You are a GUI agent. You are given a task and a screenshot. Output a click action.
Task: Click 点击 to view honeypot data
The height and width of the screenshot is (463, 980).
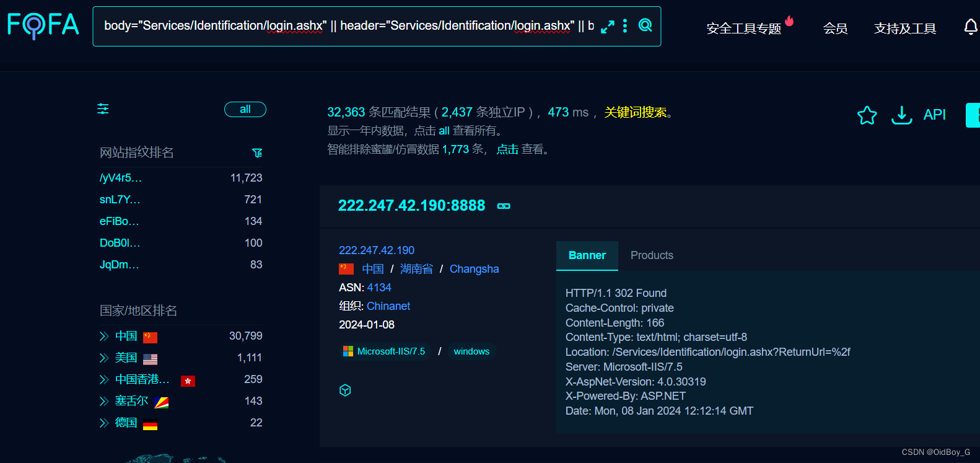coord(507,149)
